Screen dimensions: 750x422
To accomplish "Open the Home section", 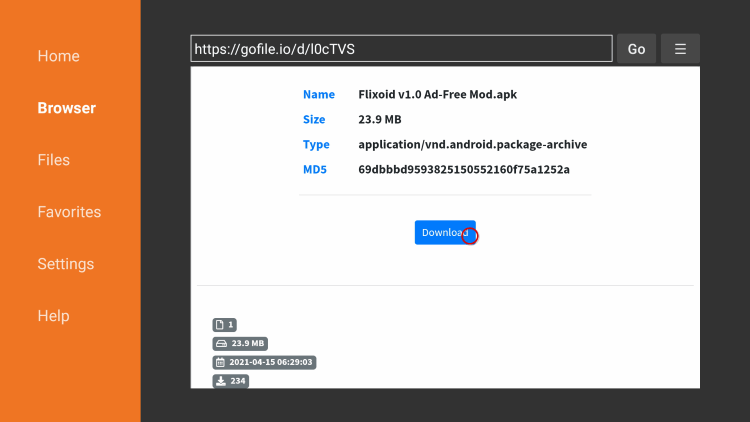I will [x=58, y=56].
